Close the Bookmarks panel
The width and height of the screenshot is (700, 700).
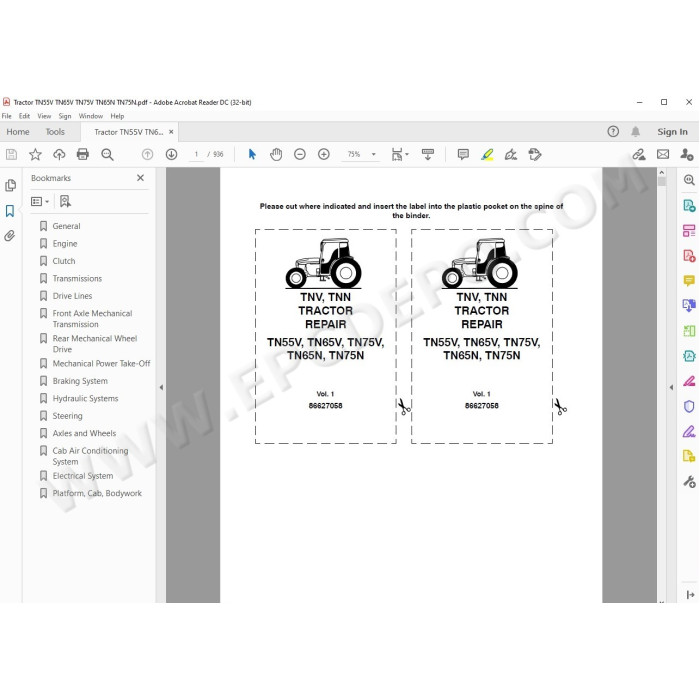[141, 178]
